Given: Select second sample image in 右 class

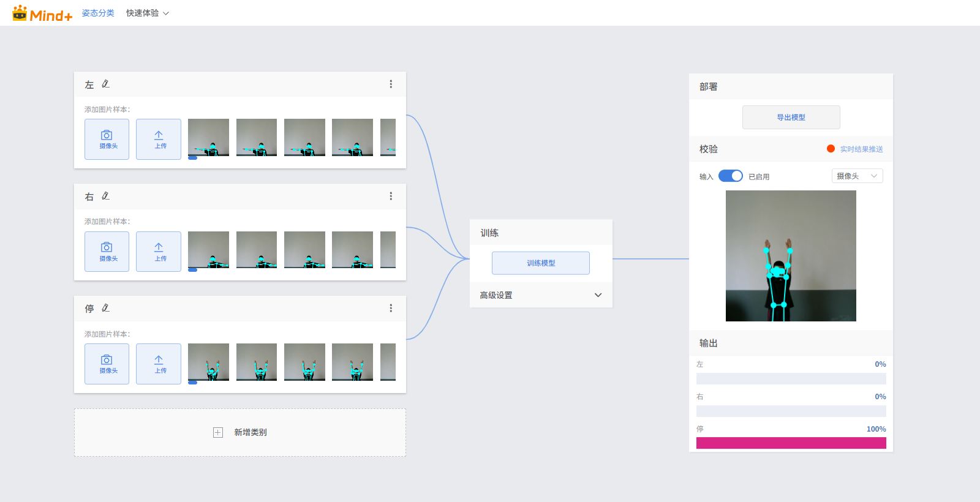Looking at the screenshot, I should 257,250.
